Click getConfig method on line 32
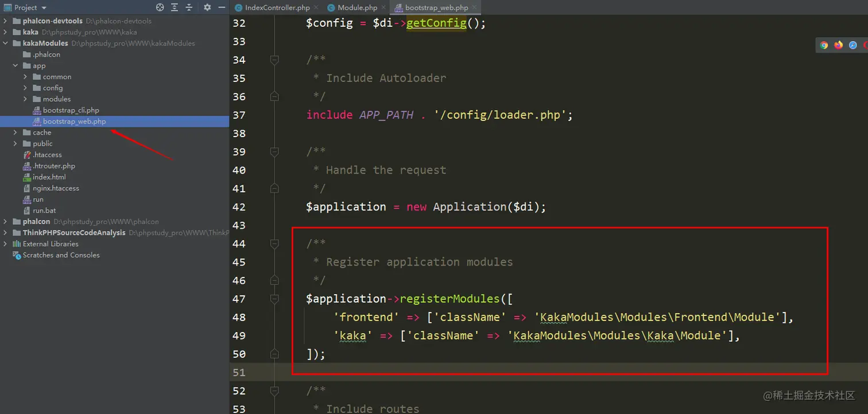 tap(436, 24)
